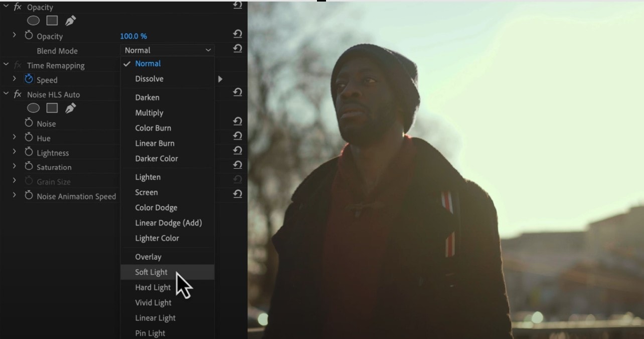Reset the Blend Mode parameter
The width and height of the screenshot is (644, 339).
pos(238,49)
